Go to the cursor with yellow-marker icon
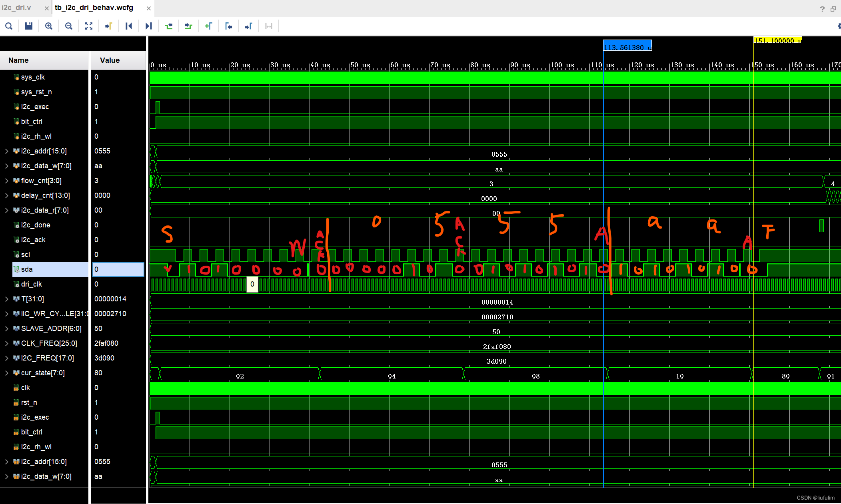 click(x=109, y=26)
